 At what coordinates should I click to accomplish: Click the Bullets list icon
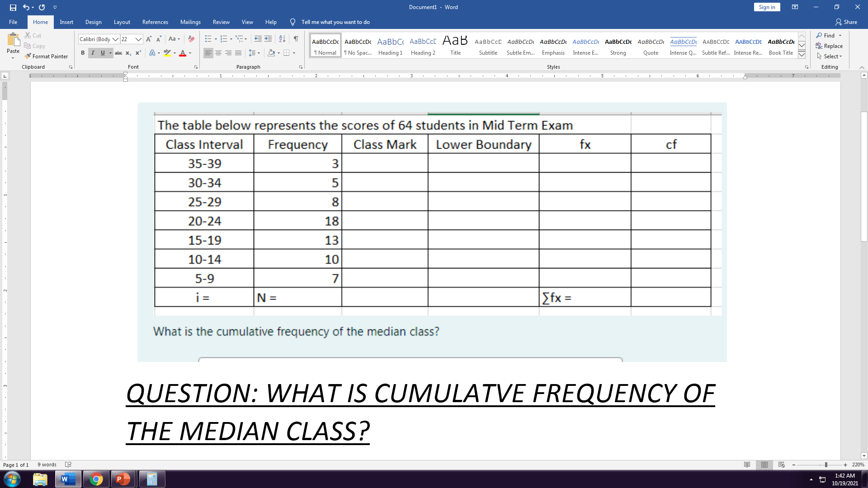click(208, 39)
